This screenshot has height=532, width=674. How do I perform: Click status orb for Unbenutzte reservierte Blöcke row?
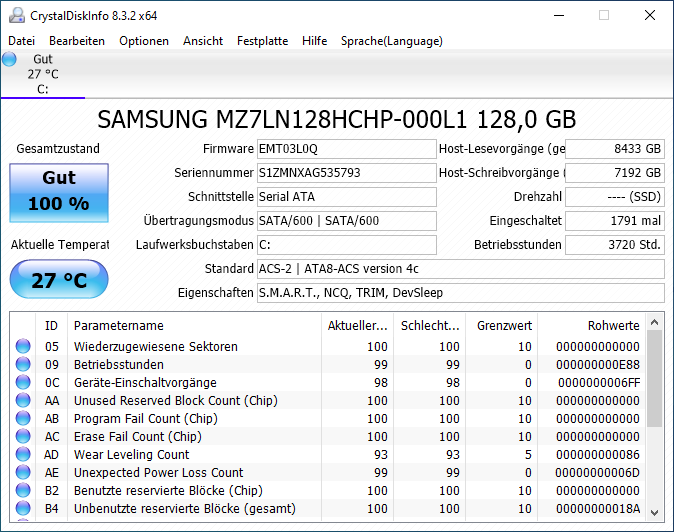[x=23, y=508]
